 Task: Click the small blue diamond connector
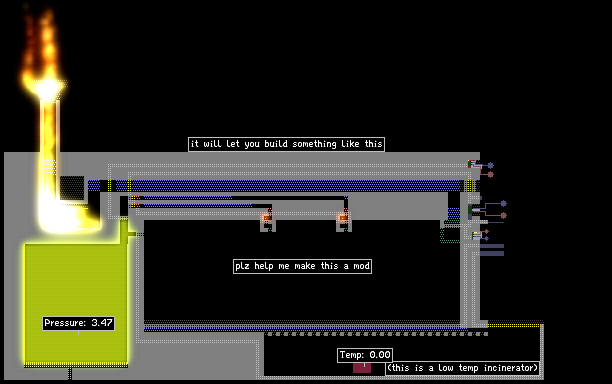487,238
